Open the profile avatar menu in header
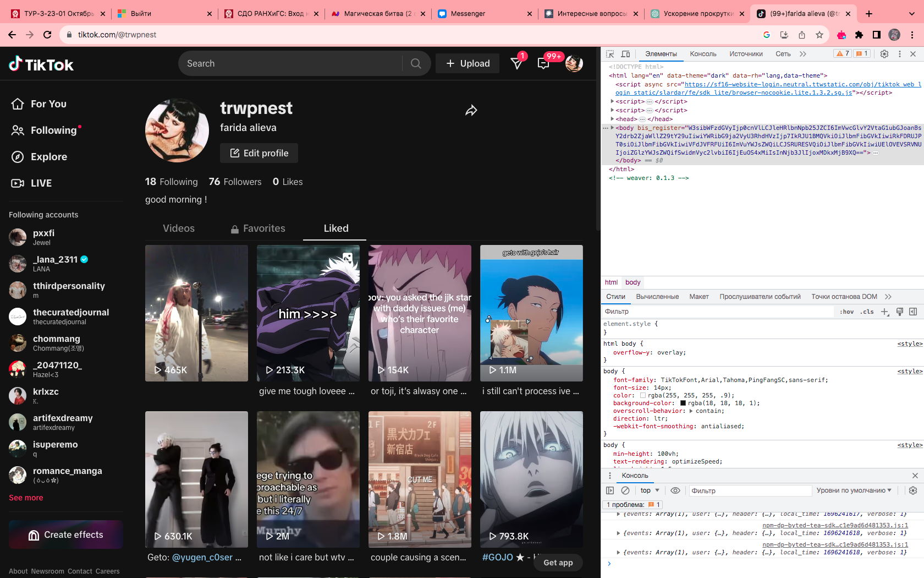This screenshot has height=578, width=924. [574, 63]
